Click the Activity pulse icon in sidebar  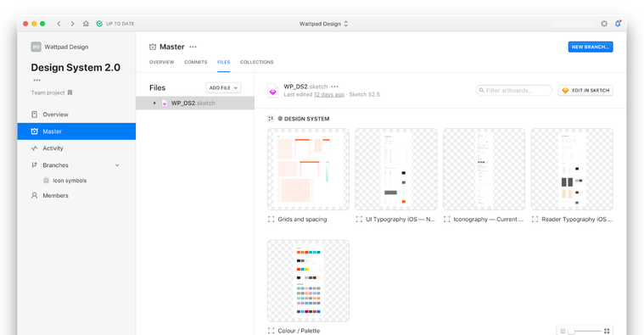coord(35,148)
